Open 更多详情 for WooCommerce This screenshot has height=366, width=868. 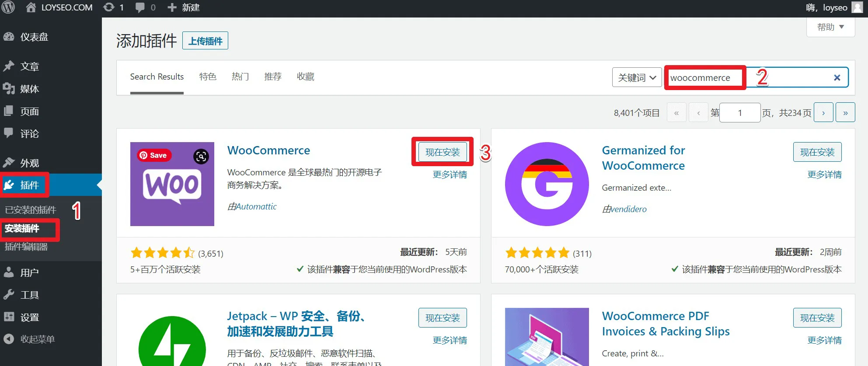click(450, 174)
